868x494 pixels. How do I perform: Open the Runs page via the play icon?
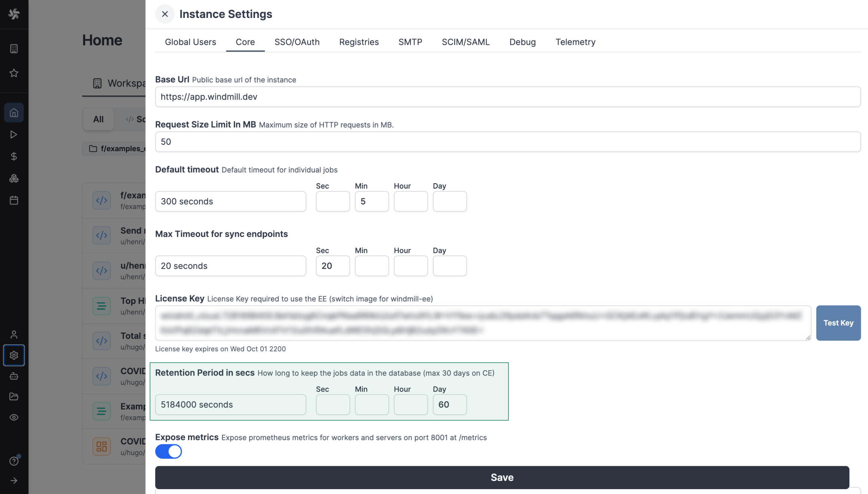[x=14, y=134]
